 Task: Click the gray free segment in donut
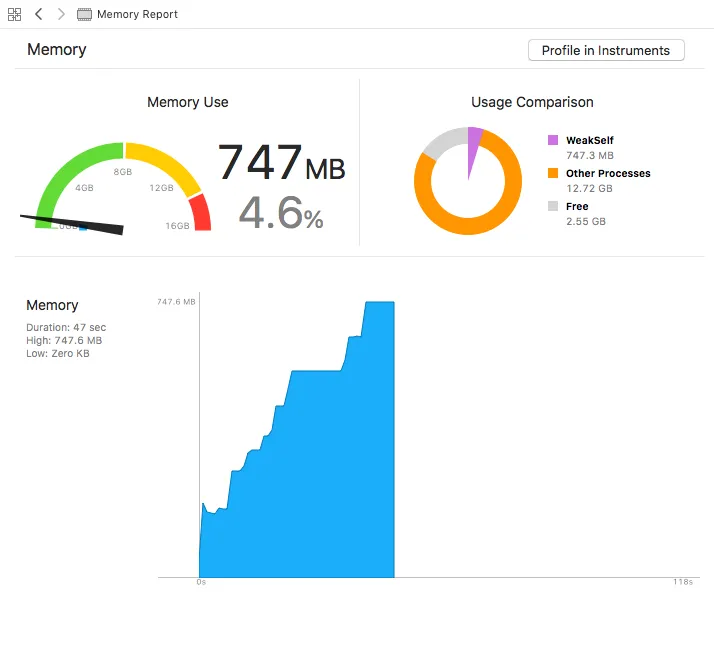point(443,143)
